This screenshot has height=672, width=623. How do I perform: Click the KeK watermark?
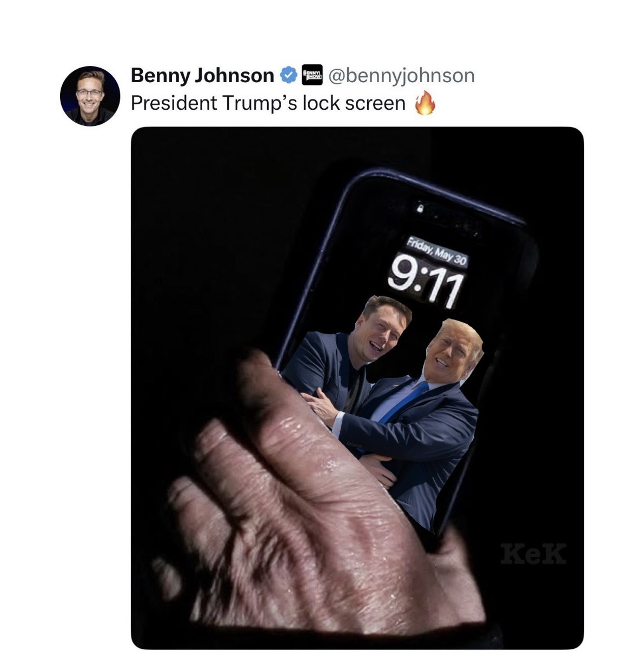pyautogui.click(x=533, y=554)
